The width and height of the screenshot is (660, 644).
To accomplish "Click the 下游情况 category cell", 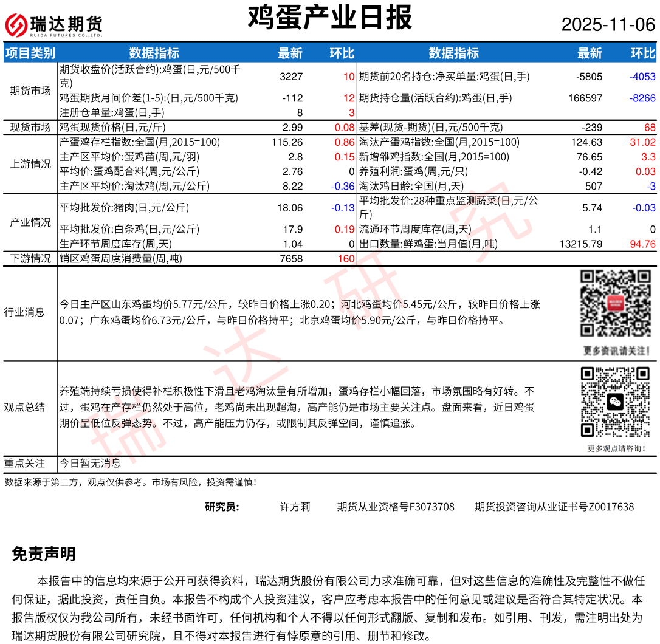I will (x=30, y=258).
